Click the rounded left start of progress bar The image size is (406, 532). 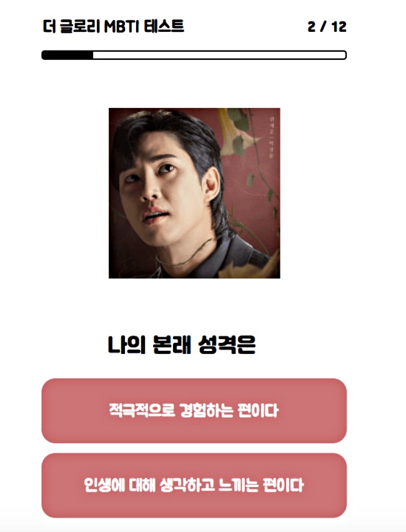point(45,55)
